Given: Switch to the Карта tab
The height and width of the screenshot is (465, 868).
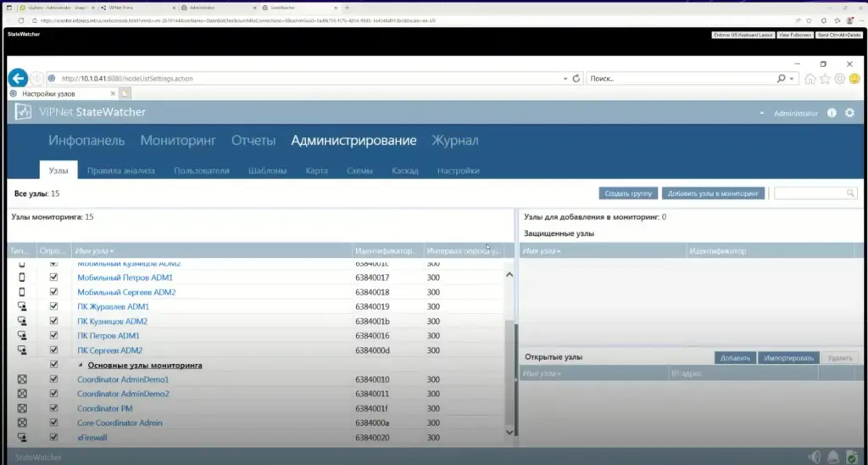Looking at the screenshot, I should [317, 171].
